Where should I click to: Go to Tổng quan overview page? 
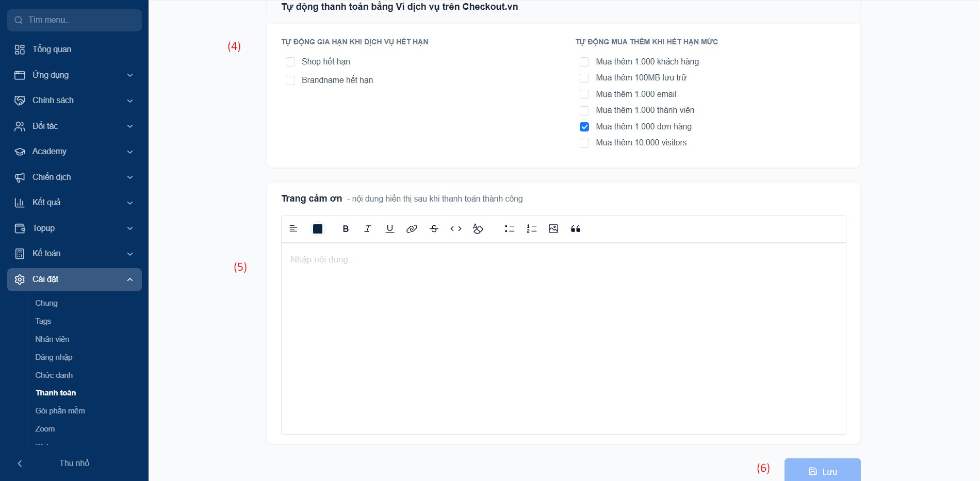tap(52, 49)
